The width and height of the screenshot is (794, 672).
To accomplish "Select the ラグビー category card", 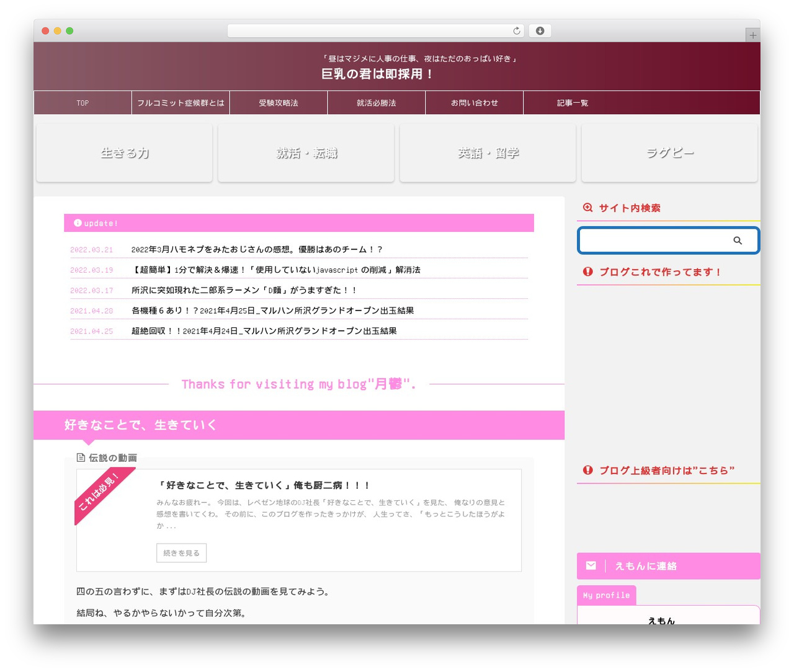I will click(670, 153).
